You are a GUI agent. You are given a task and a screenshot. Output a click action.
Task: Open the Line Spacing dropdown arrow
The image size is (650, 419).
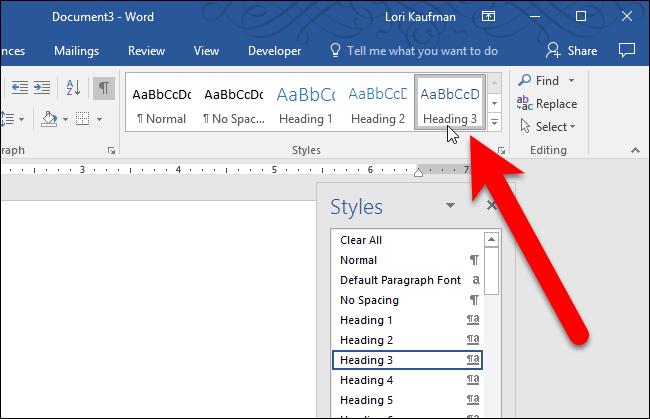coord(21,119)
